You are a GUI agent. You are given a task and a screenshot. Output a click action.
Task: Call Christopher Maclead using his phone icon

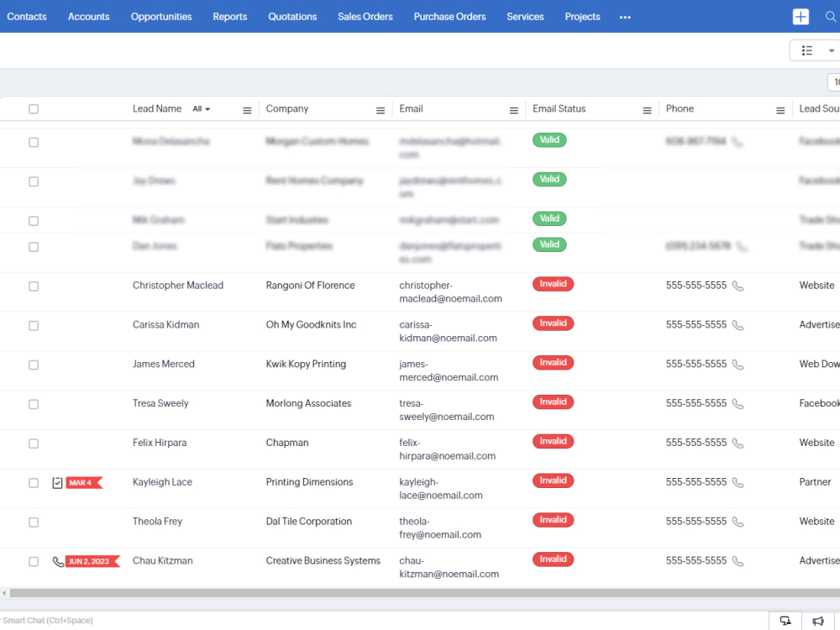pos(738,285)
